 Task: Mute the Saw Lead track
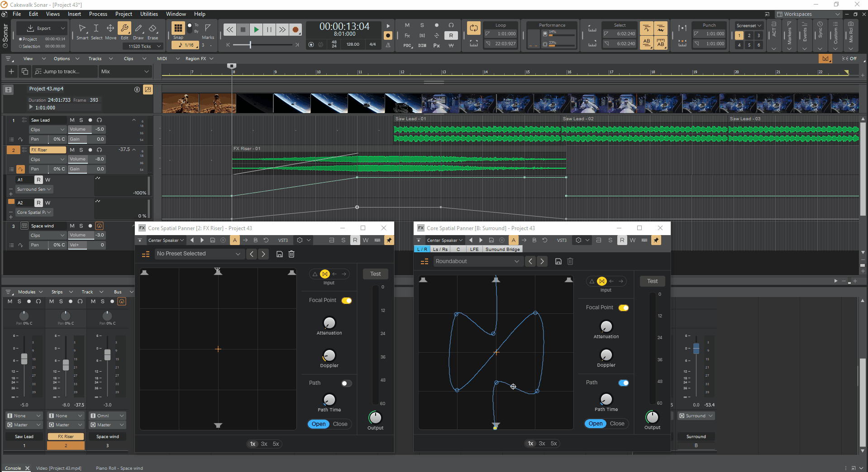(72, 120)
